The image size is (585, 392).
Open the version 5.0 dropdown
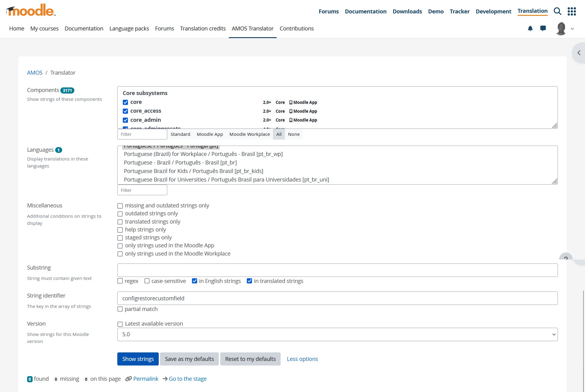337,334
